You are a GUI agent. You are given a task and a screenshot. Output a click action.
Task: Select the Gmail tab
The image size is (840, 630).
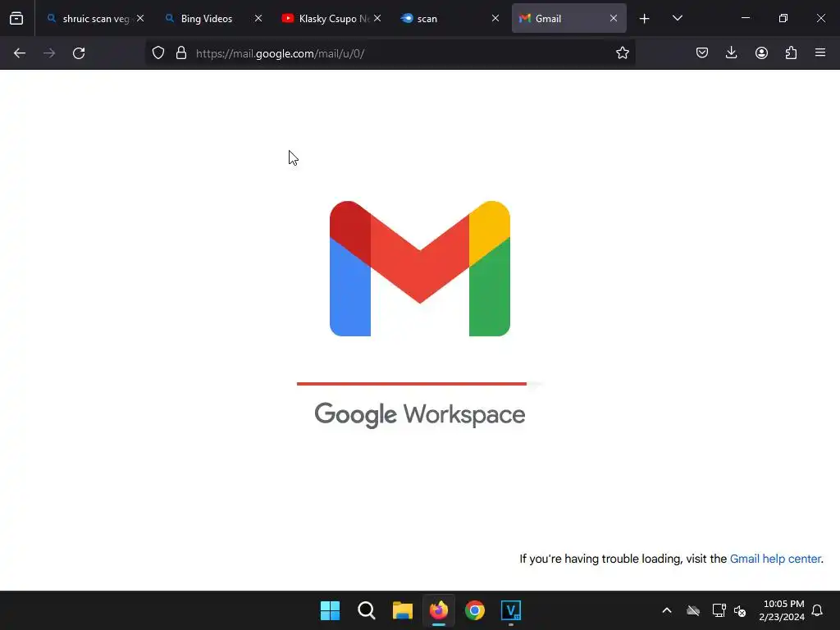(x=569, y=19)
